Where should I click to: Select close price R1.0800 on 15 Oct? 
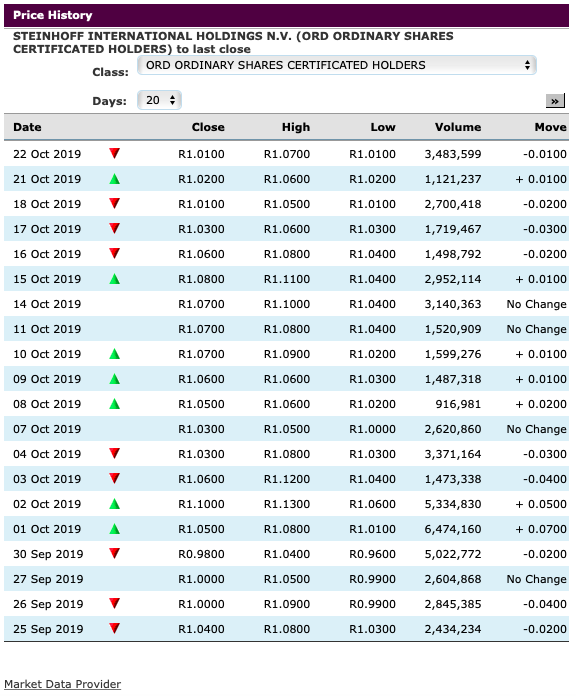click(201, 279)
